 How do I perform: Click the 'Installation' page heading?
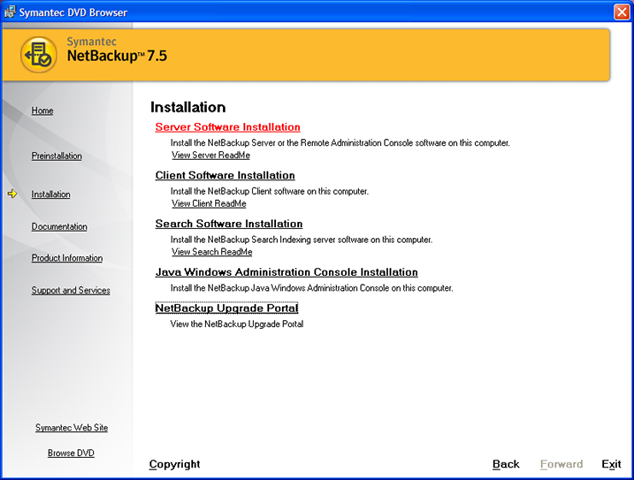(x=188, y=107)
